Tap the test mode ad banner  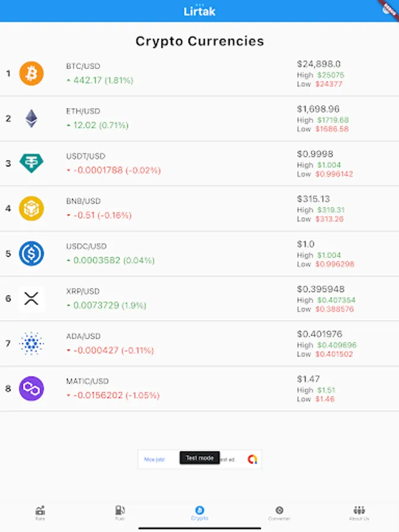tap(200, 459)
